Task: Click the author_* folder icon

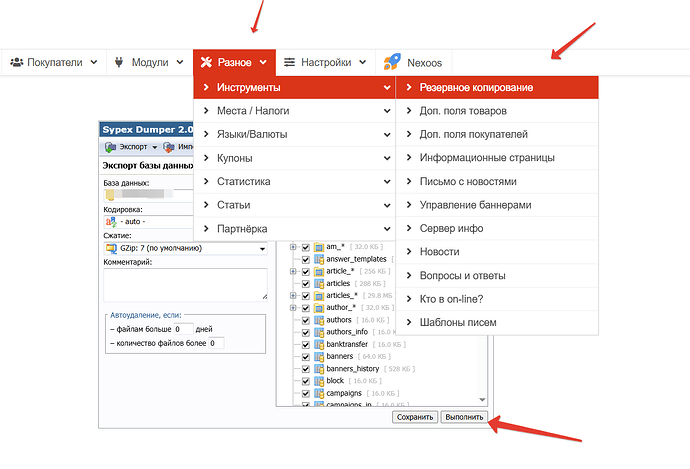Action: [x=319, y=308]
